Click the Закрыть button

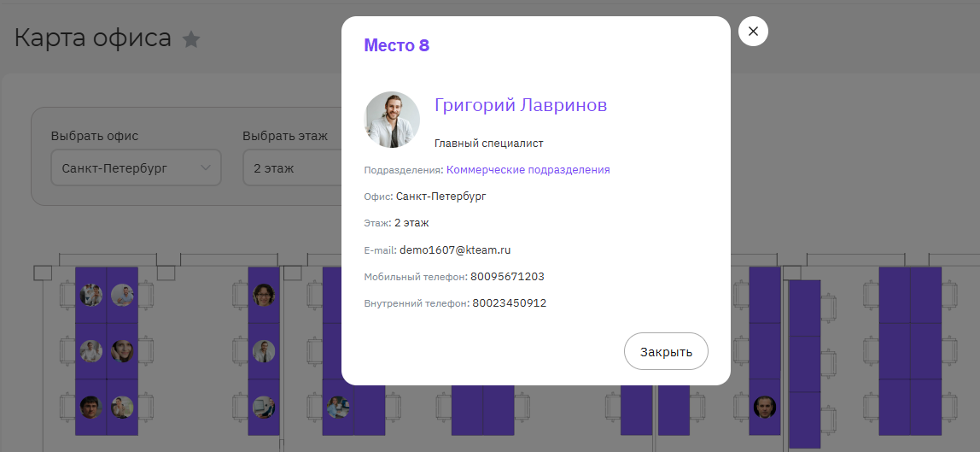point(666,351)
